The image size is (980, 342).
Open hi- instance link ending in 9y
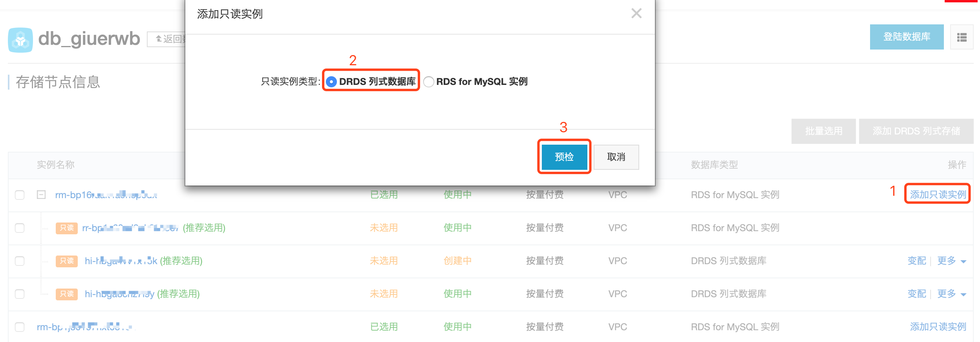119,294
